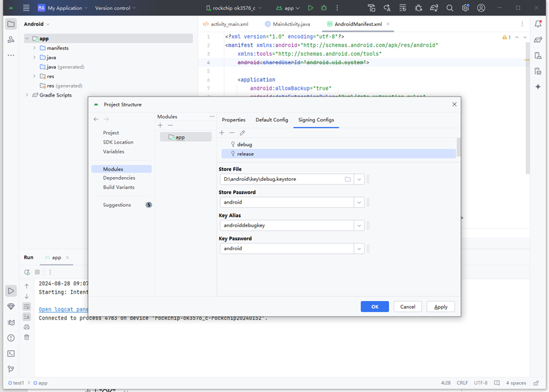The width and height of the screenshot is (549, 392).
Task: Clear the Run console trash icon
Action: 27,338
